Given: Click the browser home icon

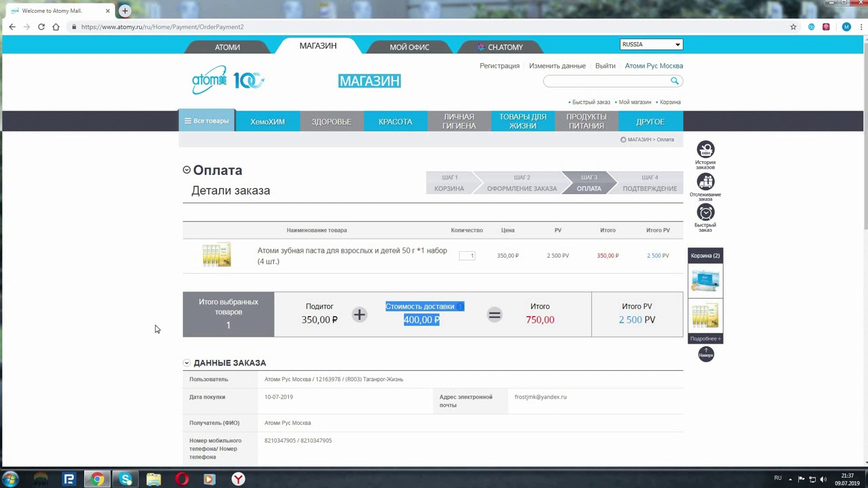Looking at the screenshot, I should pyautogui.click(x=56, y=27).
